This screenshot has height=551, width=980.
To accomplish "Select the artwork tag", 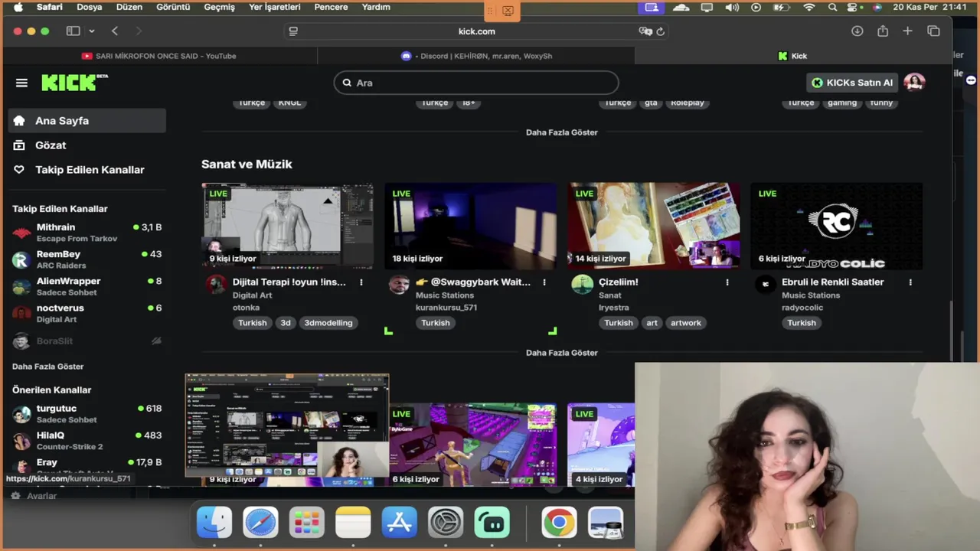I will 686,323.
